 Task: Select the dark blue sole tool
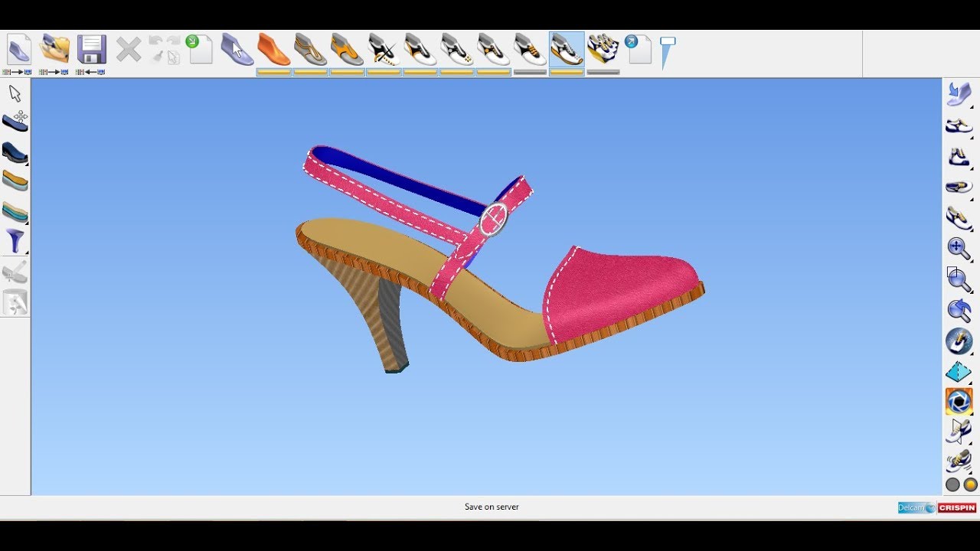15,152
